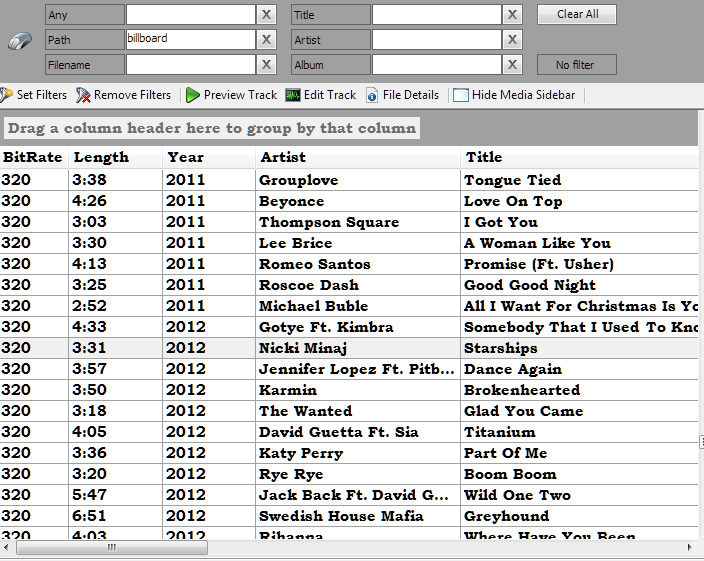The width and height of the screenshot is (704, 561).
Task: Click the horizontal scrollbar thumb at the bottom
Action: (110, 548)
